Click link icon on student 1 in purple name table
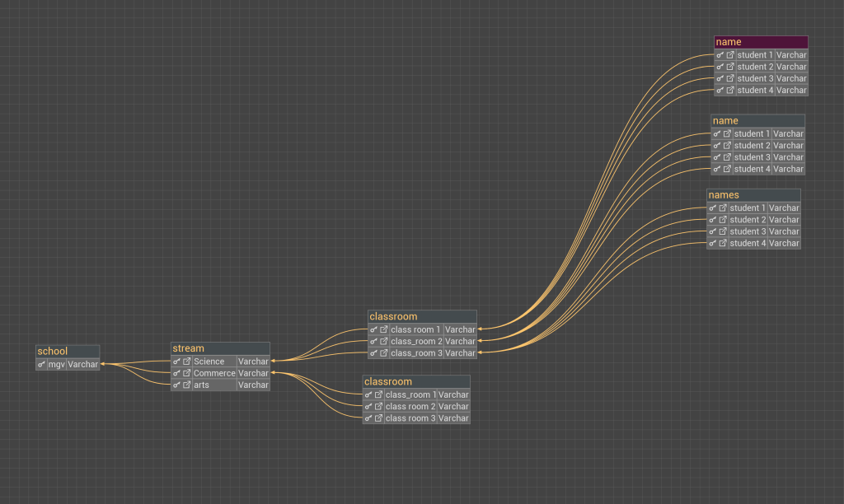 (x=730, y=55)
